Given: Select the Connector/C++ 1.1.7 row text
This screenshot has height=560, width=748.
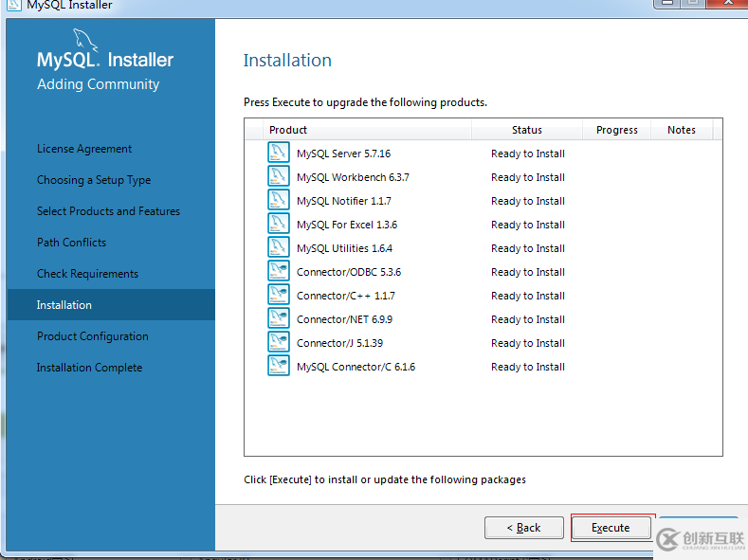Looking at the screenshot, I should pos(346,296).
